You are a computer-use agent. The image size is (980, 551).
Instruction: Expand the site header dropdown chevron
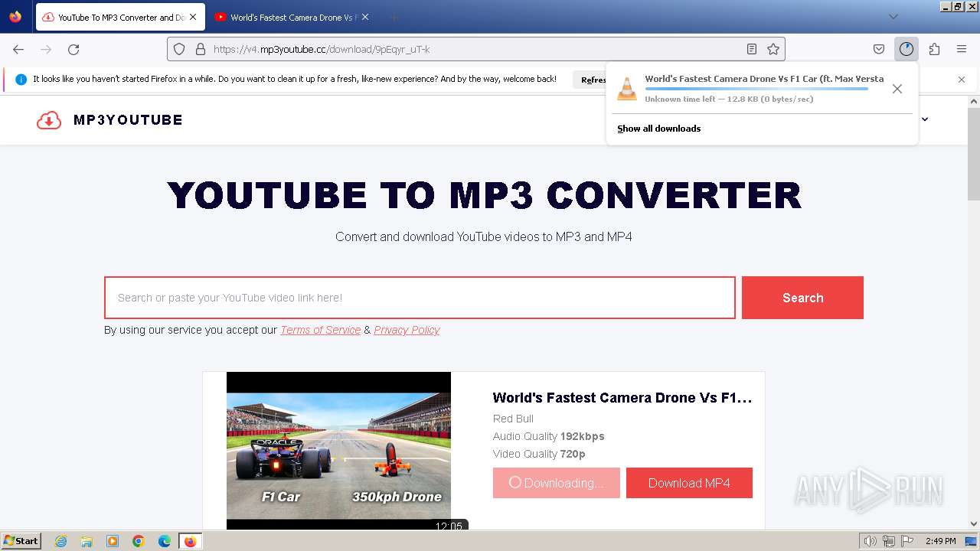coord(925,119)
